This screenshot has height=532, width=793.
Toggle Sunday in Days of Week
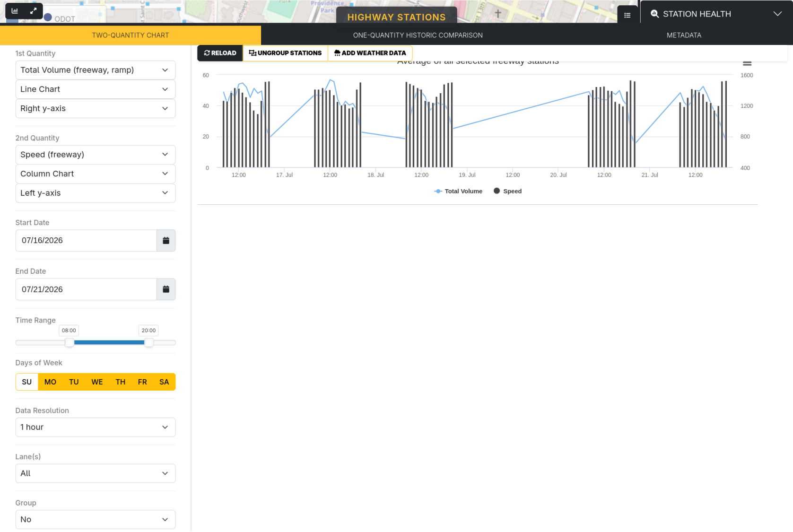point(27,382)
